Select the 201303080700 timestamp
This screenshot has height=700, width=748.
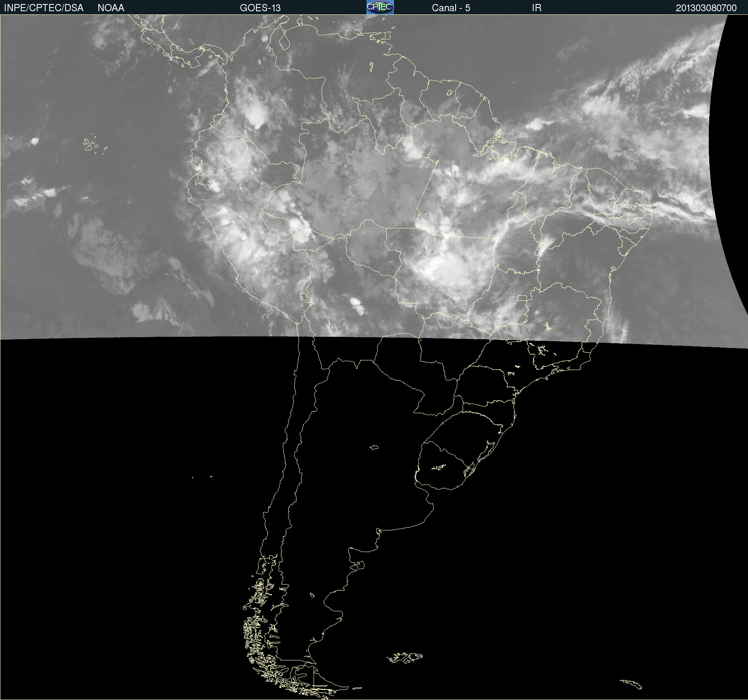coord(706,8)
